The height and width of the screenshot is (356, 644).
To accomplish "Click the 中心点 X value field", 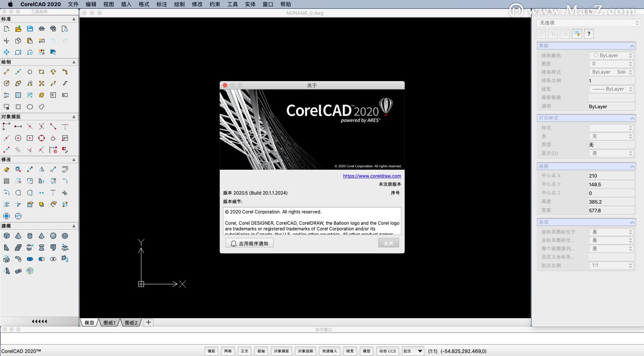I will [611, 176].
